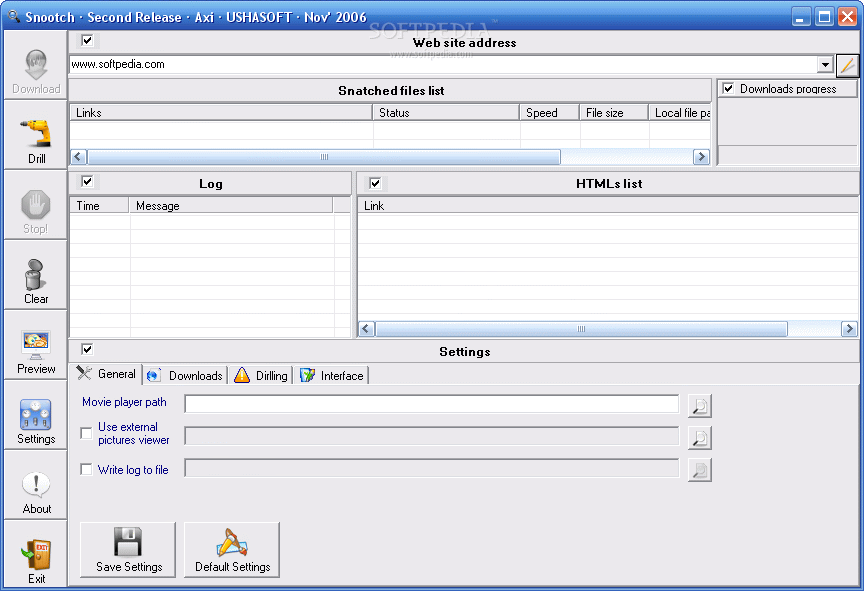Click snatched files list scroll right arrow
The image size is (864, 591).
(701, 157)
